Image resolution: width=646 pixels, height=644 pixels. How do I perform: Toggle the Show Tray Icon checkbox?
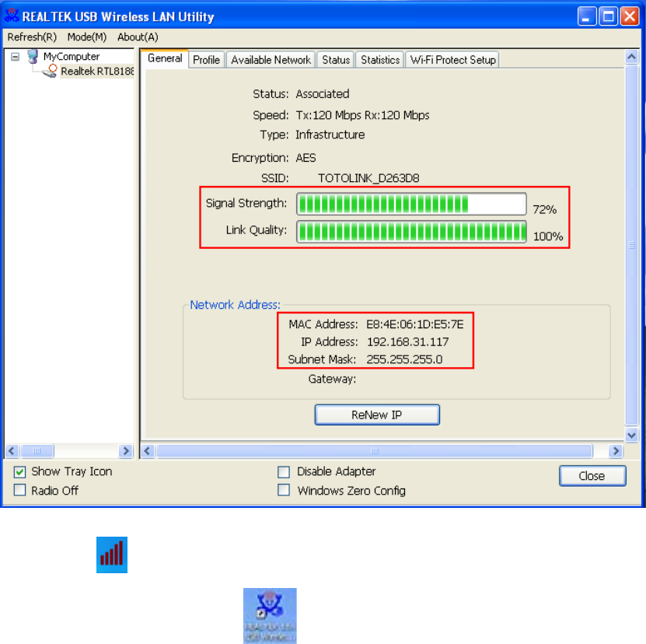[19, 471]
